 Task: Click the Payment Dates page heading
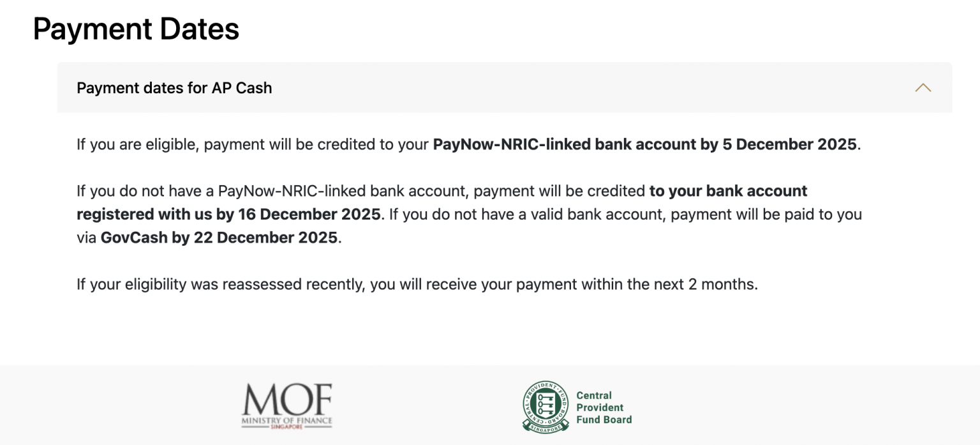coord(136,29)
